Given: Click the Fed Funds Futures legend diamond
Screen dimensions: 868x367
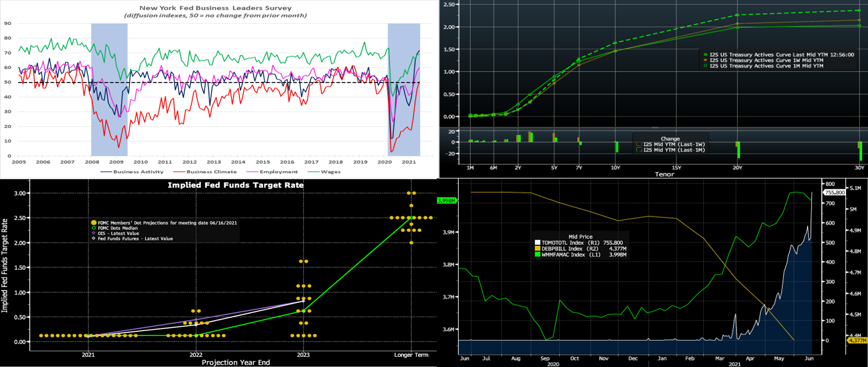Looking at the screenshot, I should coord(94,238).
